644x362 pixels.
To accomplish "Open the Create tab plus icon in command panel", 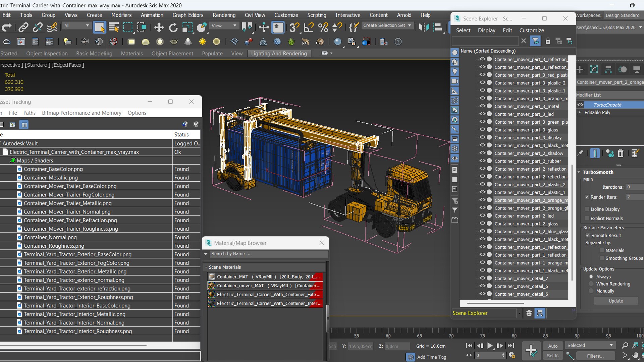I will pyautogui.click(x=580, y=69).
